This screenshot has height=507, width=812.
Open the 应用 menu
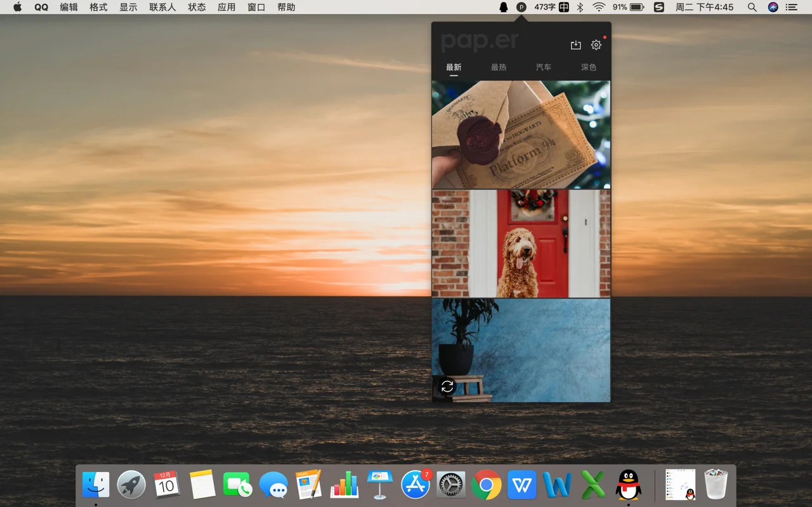click(226, 7)
